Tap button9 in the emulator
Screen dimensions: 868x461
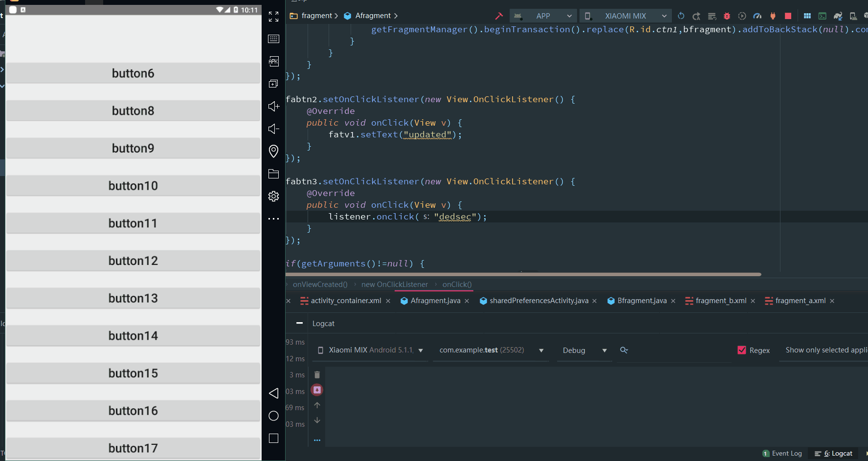133,148
